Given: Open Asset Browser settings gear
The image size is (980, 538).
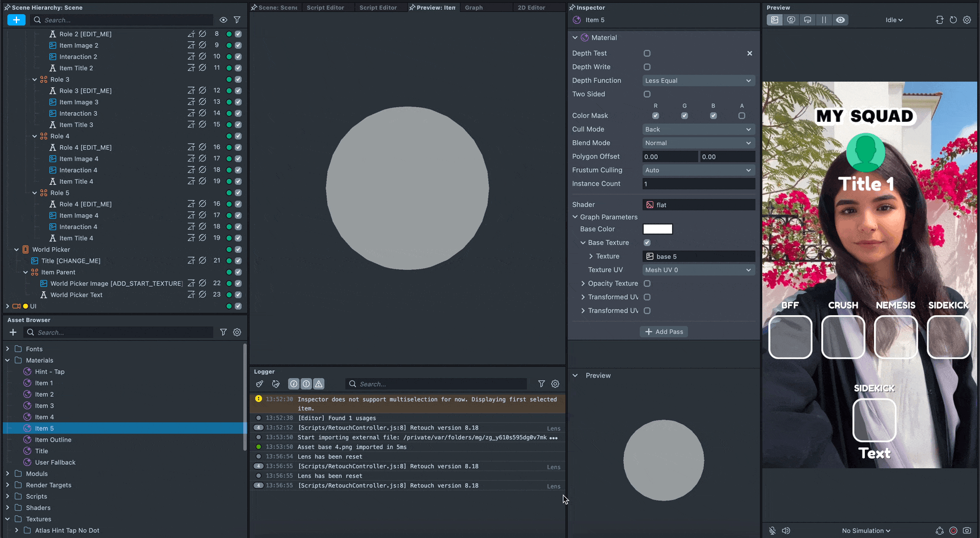Looking at the screenshot, I should tap(237, 332).
